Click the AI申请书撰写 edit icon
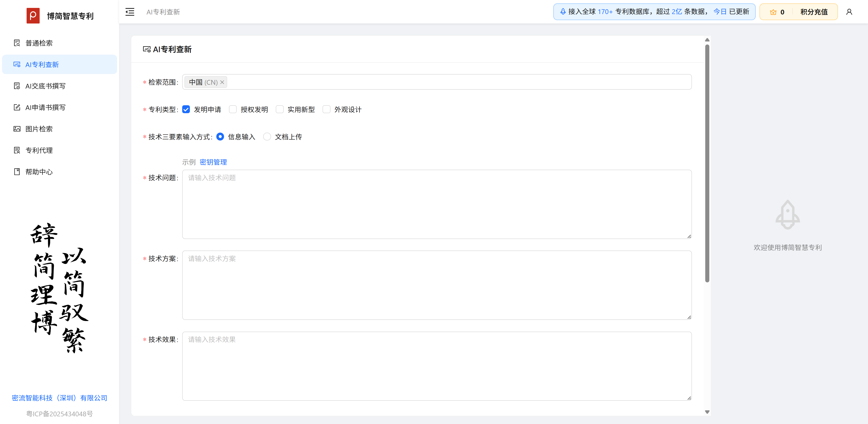The width and height of the screenshot is (868, 424). [17, 108]
